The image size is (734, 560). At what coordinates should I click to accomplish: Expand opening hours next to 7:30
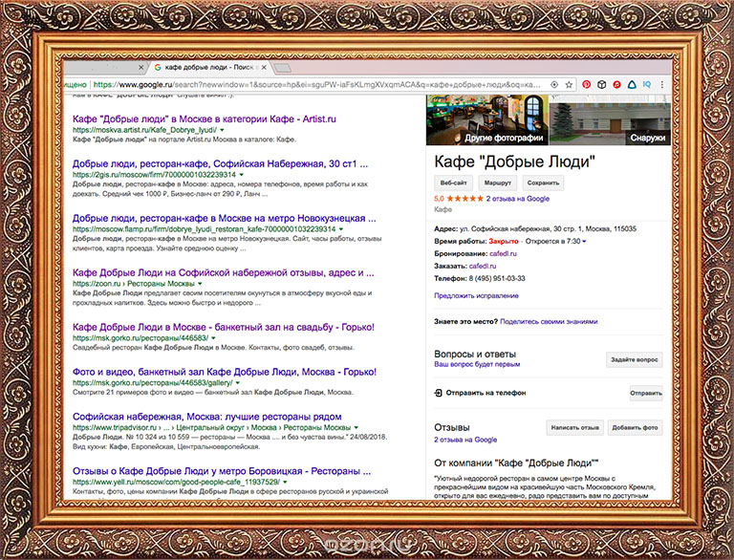tap(584, 242)
